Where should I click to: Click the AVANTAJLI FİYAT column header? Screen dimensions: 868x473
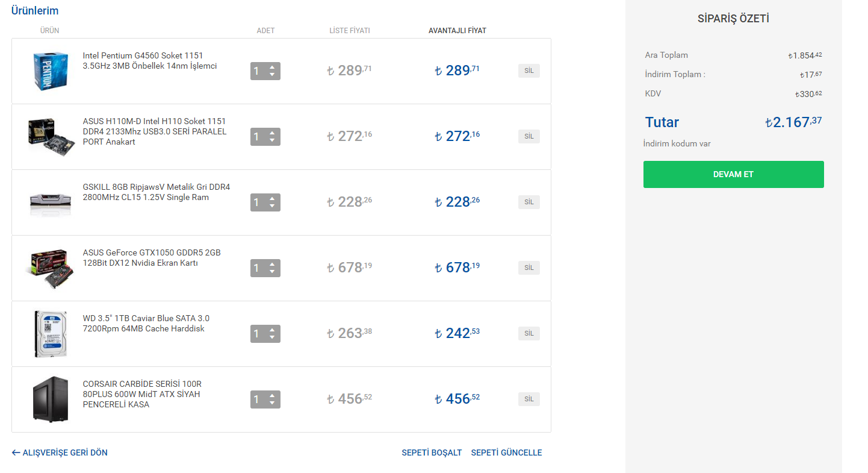[457, 31]
